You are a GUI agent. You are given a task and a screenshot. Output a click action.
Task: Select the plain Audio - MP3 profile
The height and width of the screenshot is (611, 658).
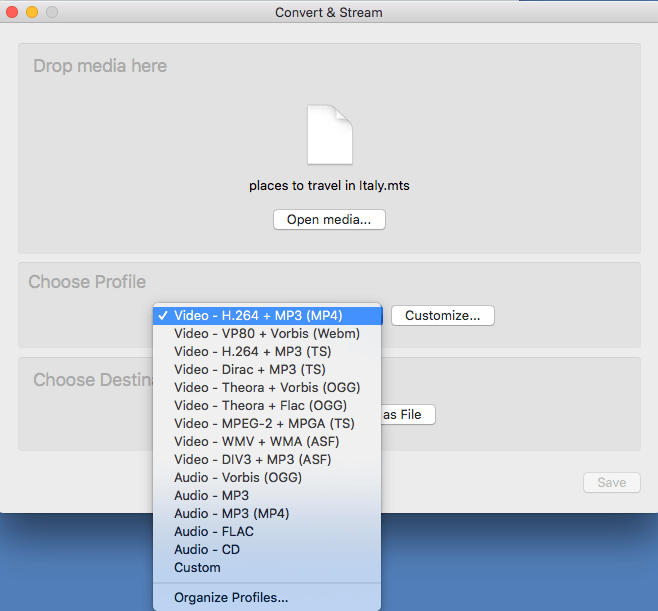pos(267,496)
